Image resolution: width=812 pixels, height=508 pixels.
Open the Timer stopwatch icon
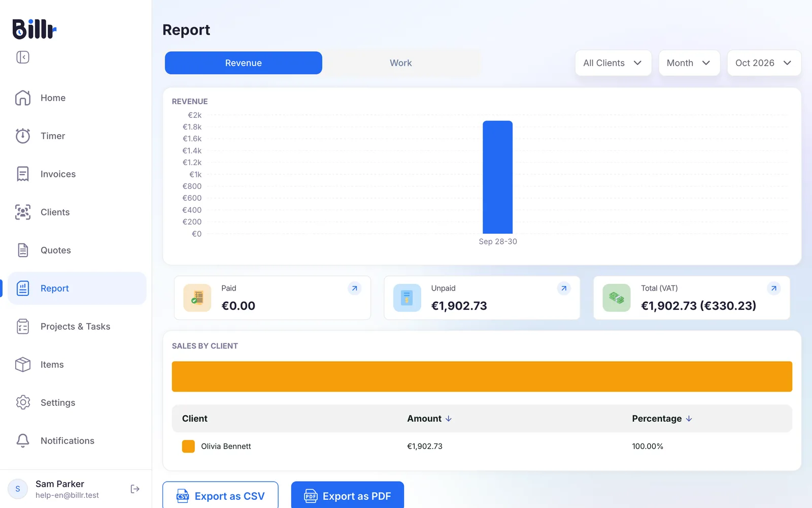pos(23,136)
